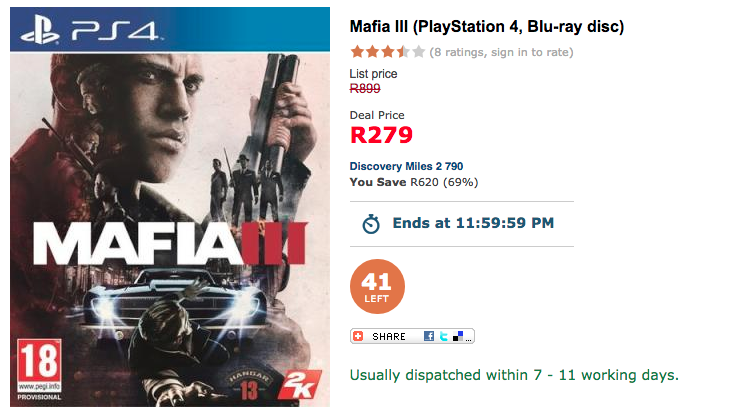
Task: Open the SHARE button
Action: click(389, 336)
